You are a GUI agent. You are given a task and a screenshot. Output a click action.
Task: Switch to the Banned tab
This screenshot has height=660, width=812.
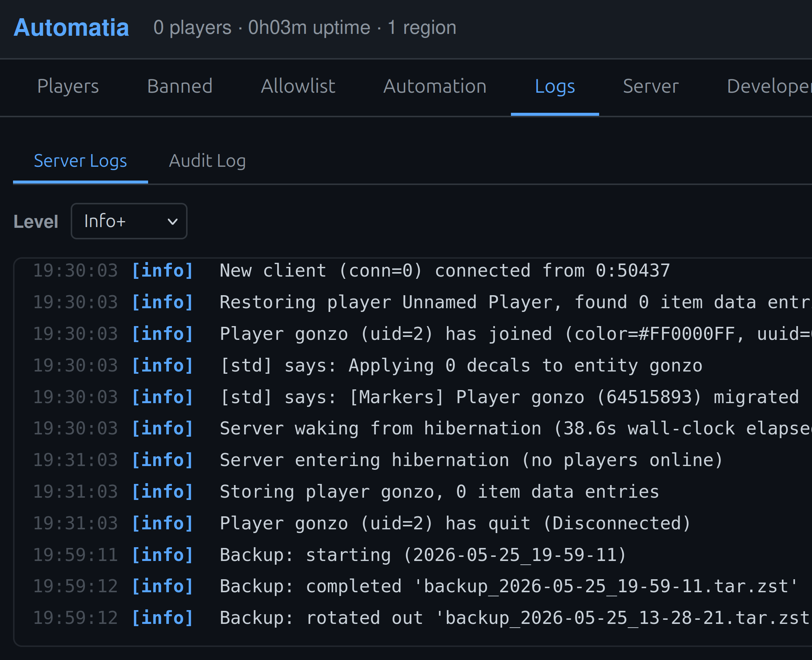tap(180, 86)
